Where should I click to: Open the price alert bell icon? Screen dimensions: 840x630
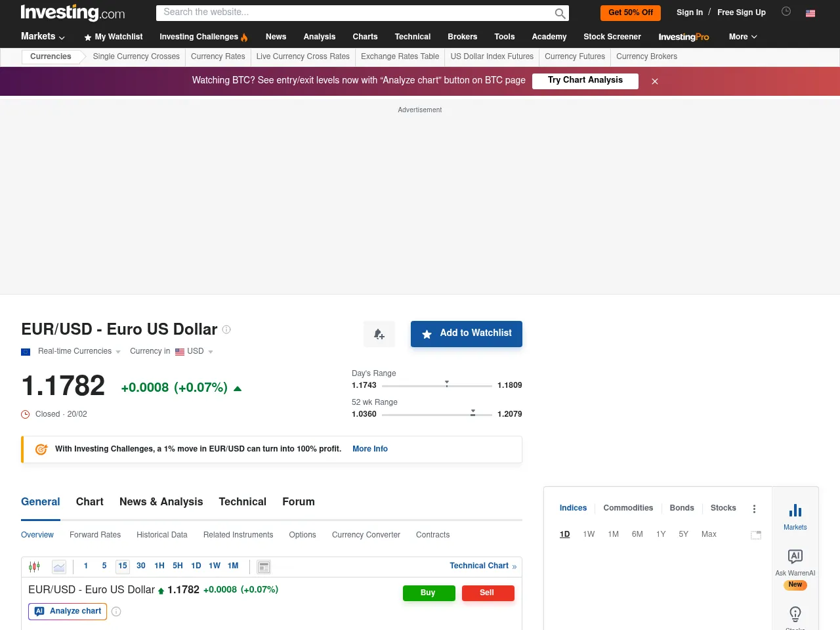click(379, 333)
